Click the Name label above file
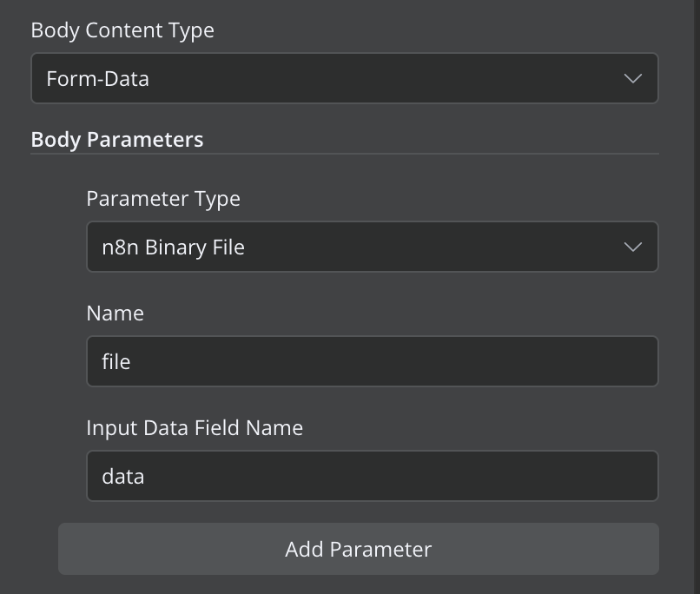 click(116, 313)
